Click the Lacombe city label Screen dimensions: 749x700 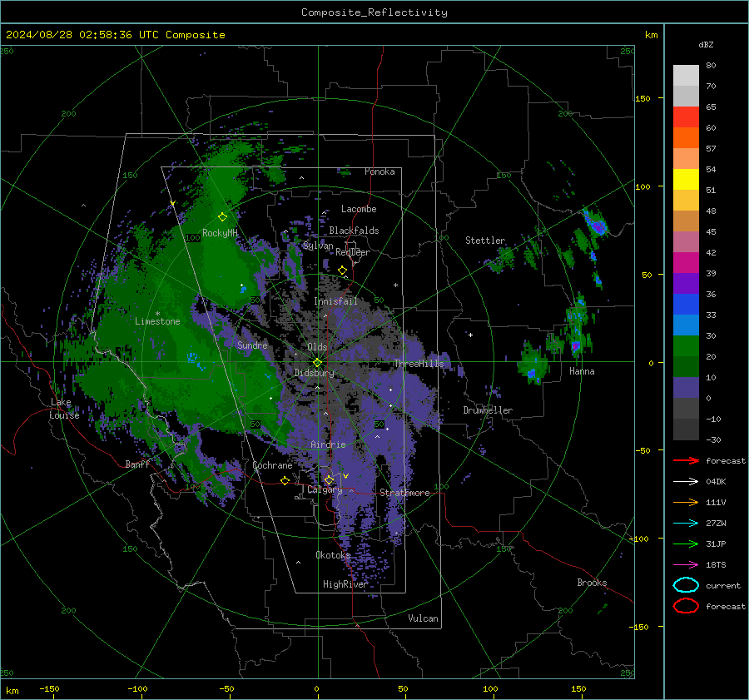point(359,209)
